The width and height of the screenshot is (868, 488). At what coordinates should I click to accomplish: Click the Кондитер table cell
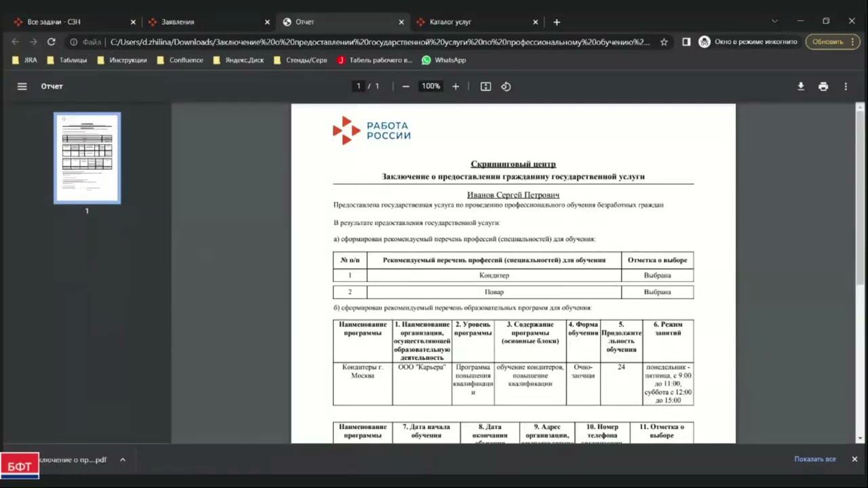pos(494,276)
